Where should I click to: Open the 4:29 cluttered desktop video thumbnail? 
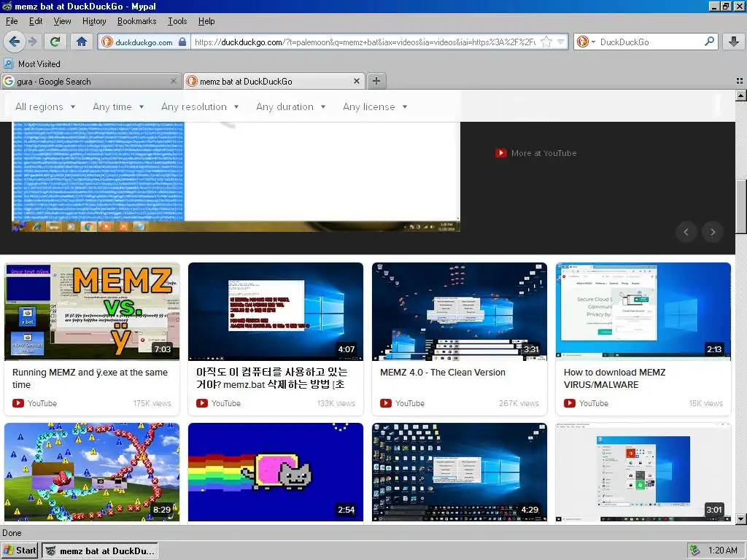(x=460, y=472)
